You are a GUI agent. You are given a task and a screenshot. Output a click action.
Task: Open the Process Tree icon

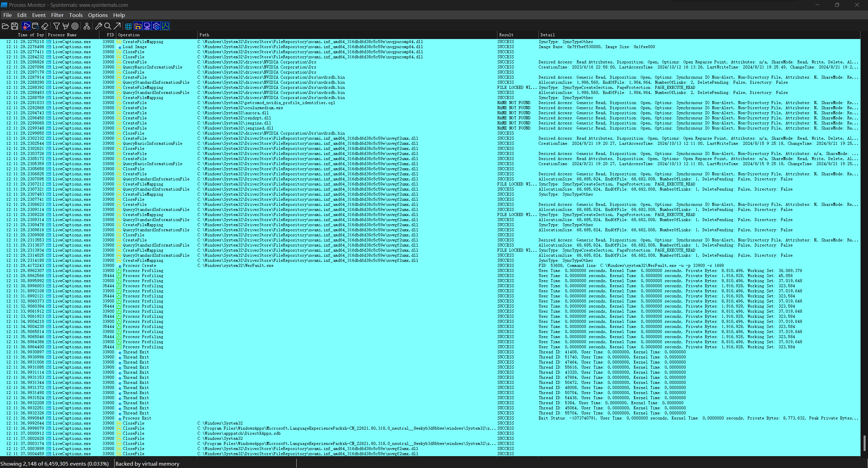pos(87,26)
